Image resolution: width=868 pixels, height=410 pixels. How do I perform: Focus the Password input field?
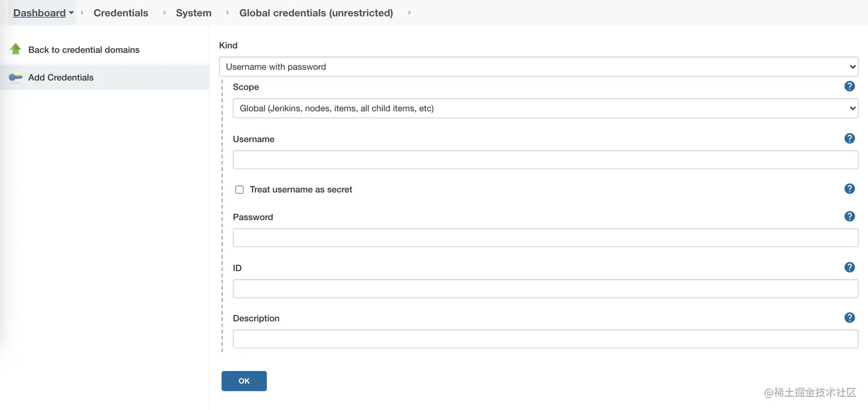point(545,238)
